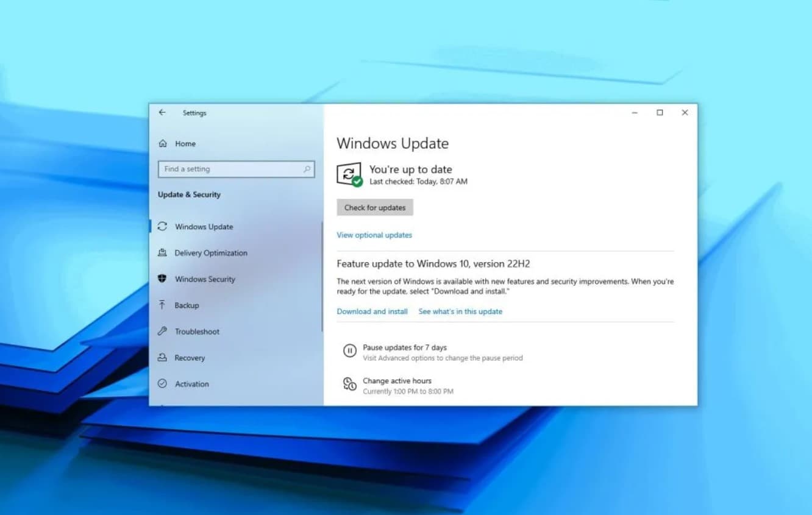Image resolution: width=812 pixels, height=515 pixels.
Task: Click the Windows Security shield icon
Action: pos(162,279)
